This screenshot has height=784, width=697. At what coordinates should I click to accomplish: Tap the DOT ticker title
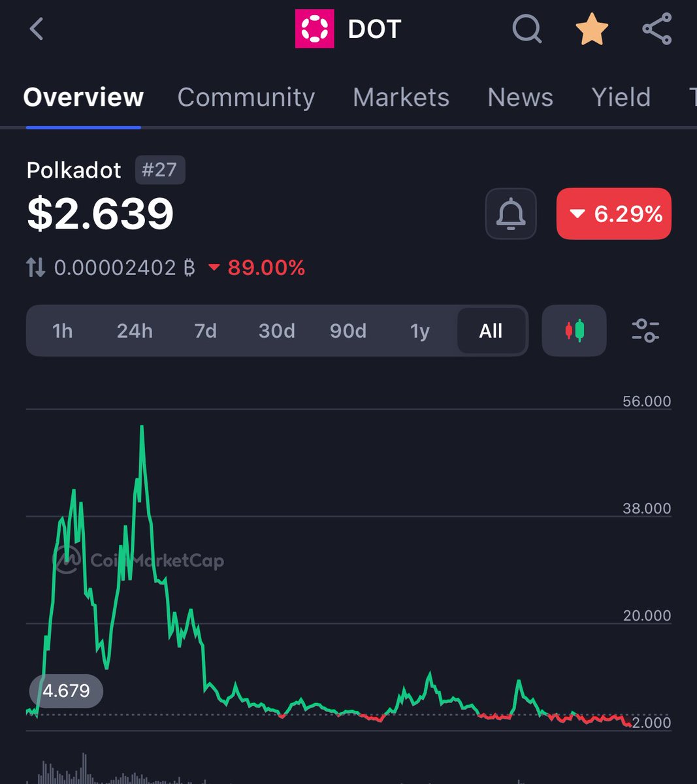click(375, 29)
